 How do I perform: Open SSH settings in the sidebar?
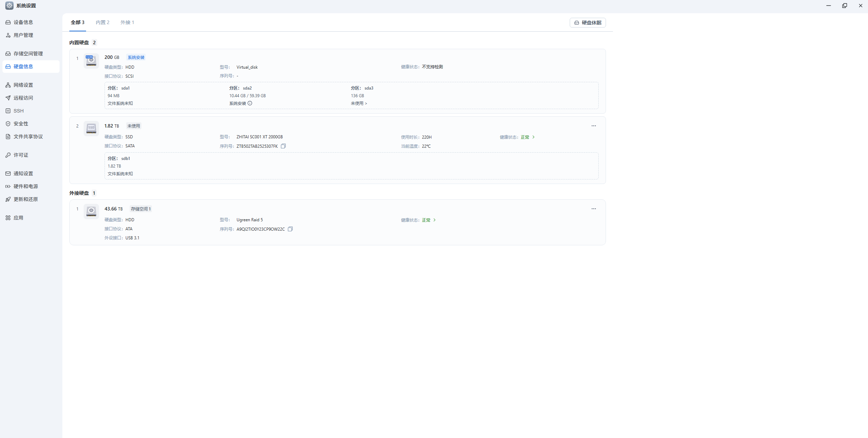(x=18, y=111)
